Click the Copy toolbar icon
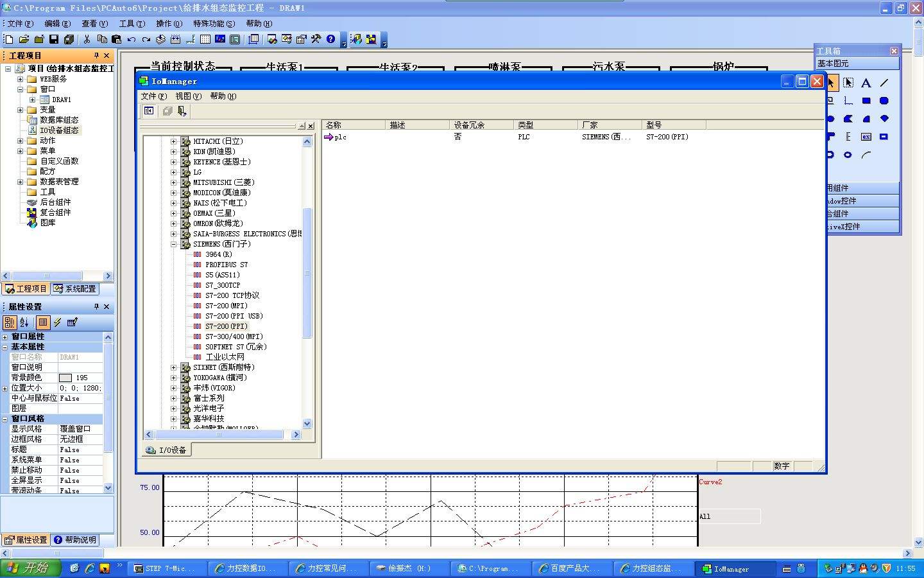This screenshot has height=578, width=924. pos(101,39)
